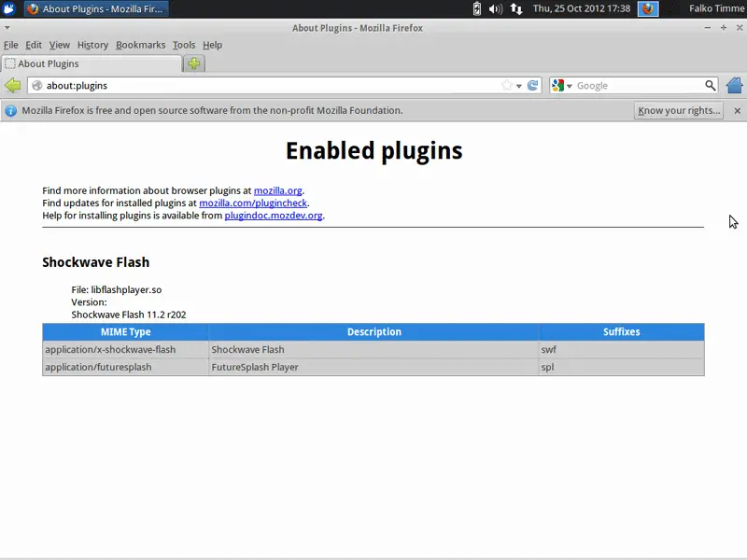Click the Enabled plugins page title
Image resolution: width=747 pixels, height=560 pixels.
click(374, 151)
